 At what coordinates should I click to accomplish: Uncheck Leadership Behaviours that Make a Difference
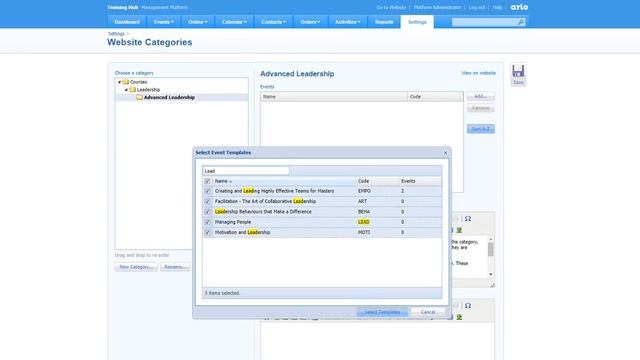pyautogui.click(x=207, y=212)
